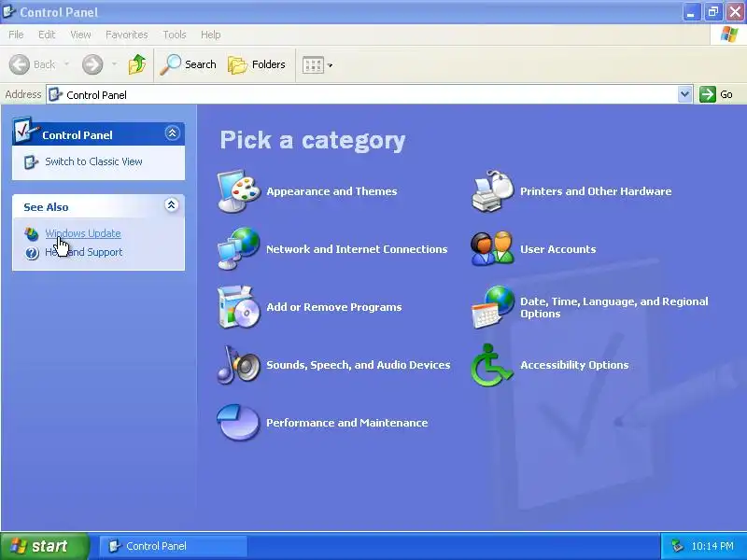Click the Forward arrow toolbar button
The height and width of the screenshot is (560, 747).
(92, 64)
